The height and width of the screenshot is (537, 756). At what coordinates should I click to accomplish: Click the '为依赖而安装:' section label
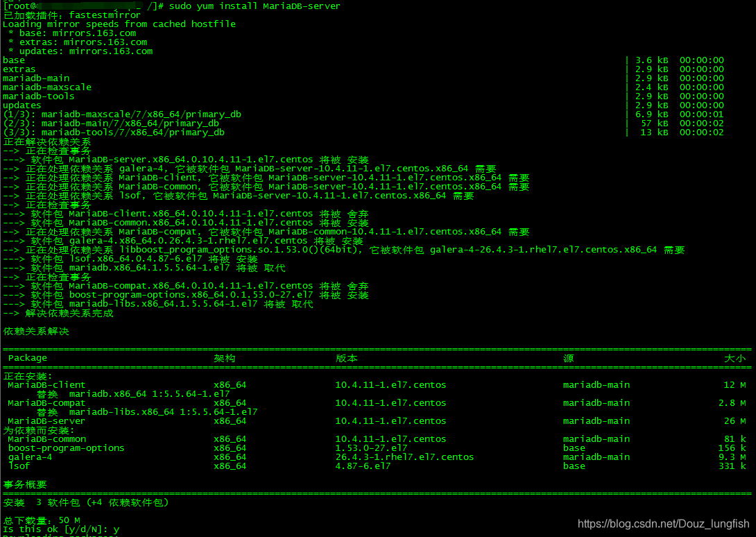pyautogui.click(x=39, y=430)
